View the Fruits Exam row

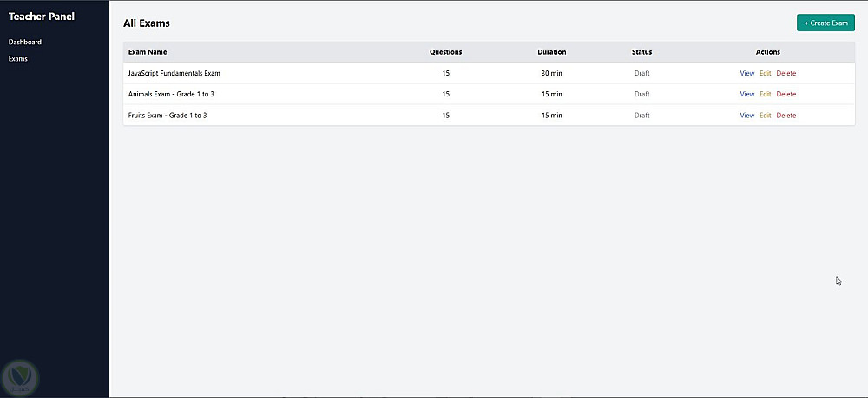tap(746, 115)
